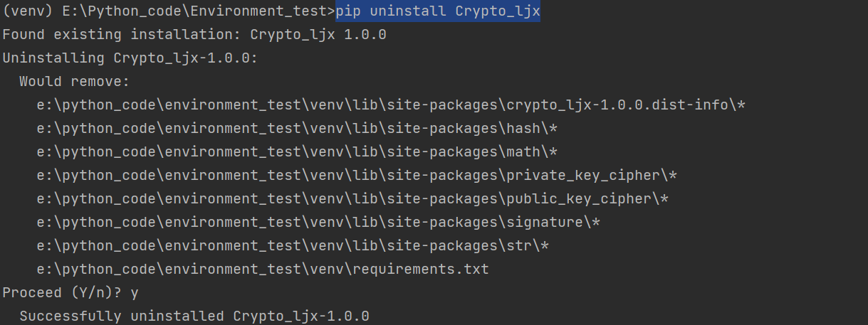
Task: Click the private_key_cipher path line
Action: (357, 176)
